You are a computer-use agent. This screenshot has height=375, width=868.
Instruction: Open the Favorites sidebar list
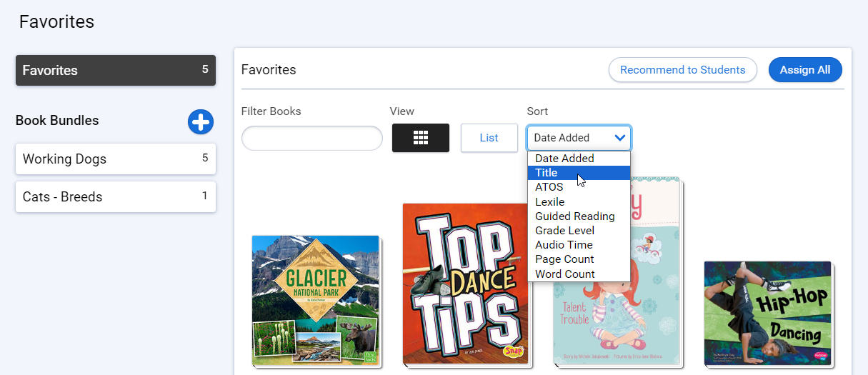point(116,70)
